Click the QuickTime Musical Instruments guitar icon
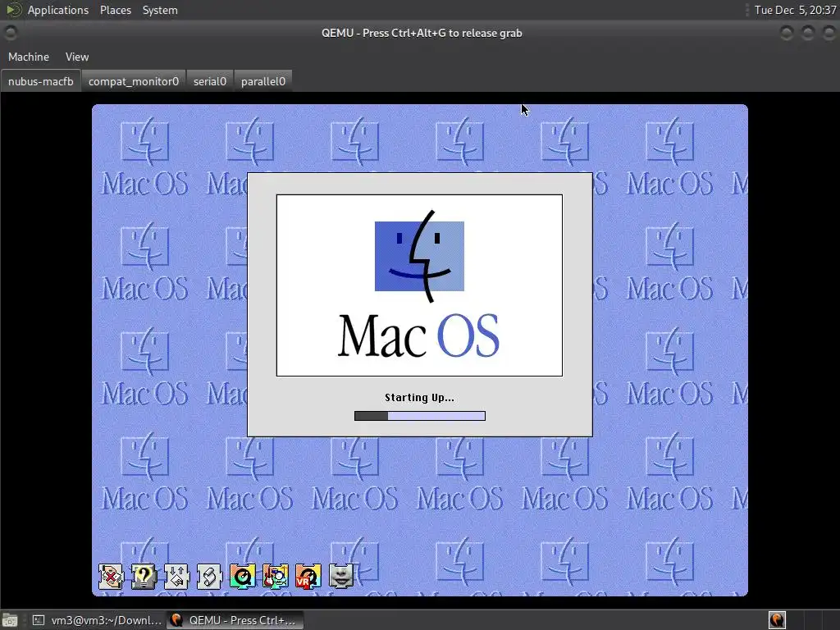840x630 pixels. [276, 577]
